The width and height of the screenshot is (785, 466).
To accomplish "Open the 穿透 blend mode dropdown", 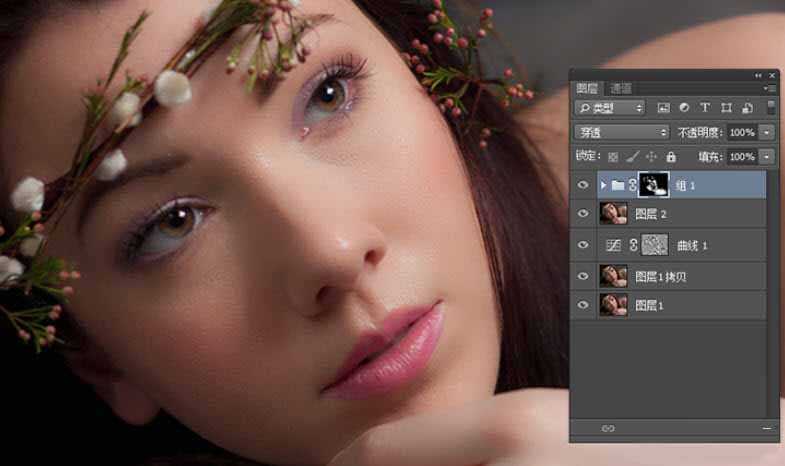I will 621,132.
